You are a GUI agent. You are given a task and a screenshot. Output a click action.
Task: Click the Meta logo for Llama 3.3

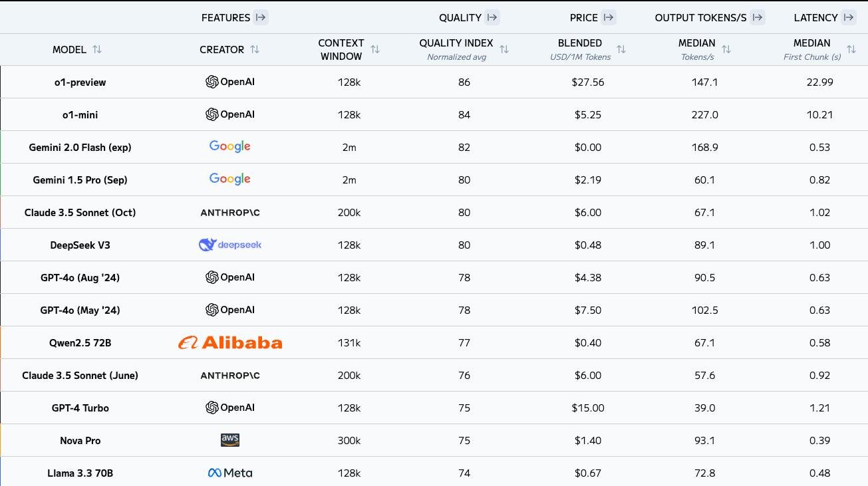[x=230, y=473]
